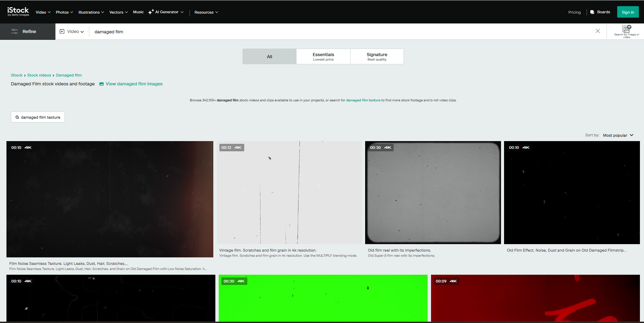Click the image icon next to View damaged film images

coord(101,84)
